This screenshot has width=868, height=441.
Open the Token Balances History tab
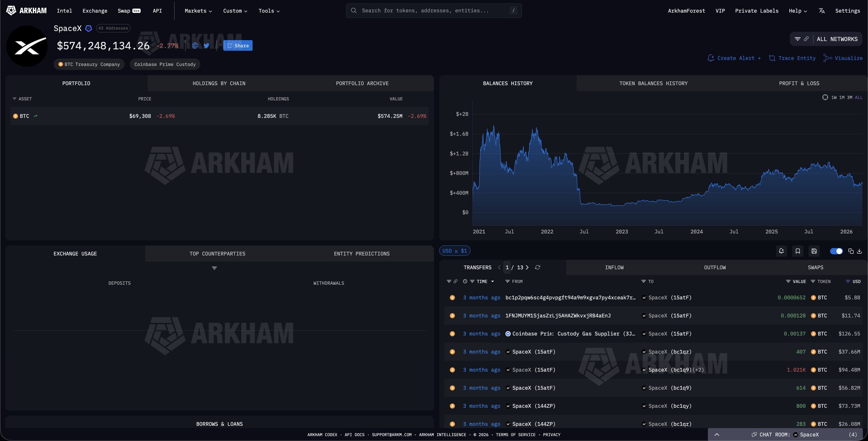tap(653, 83)
